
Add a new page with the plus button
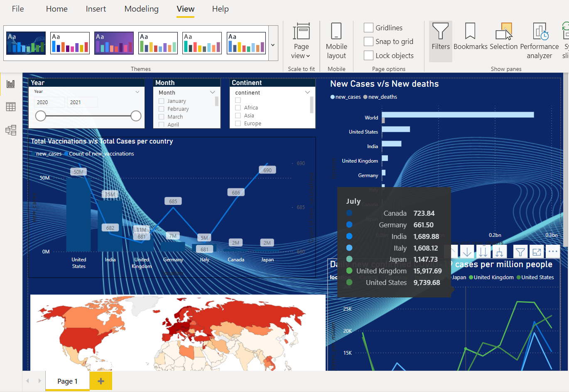(101, 380)
